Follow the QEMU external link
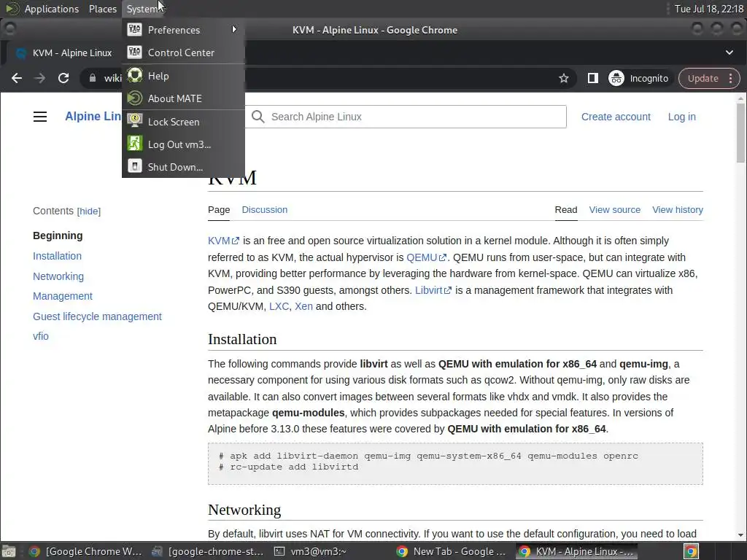The width and height of the screenshot is (747, 560). 426,257
